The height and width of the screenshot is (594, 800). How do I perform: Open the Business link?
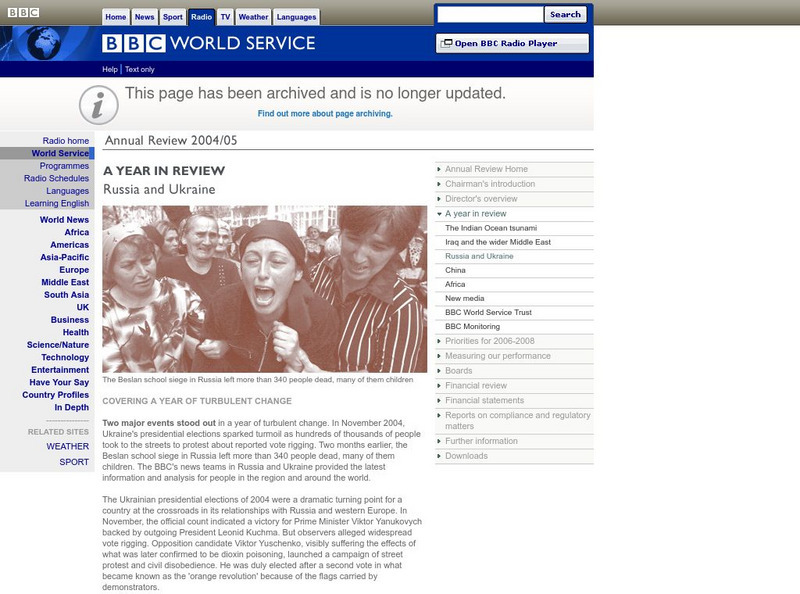70,320
